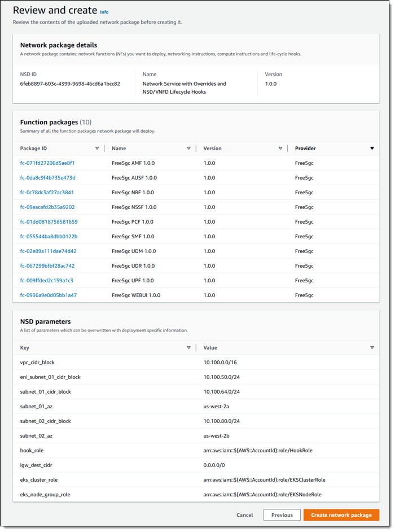This screenshot has width=395, height=532.
Task: Sort NSD parameters by Key arrow
Action: point(189,347)
